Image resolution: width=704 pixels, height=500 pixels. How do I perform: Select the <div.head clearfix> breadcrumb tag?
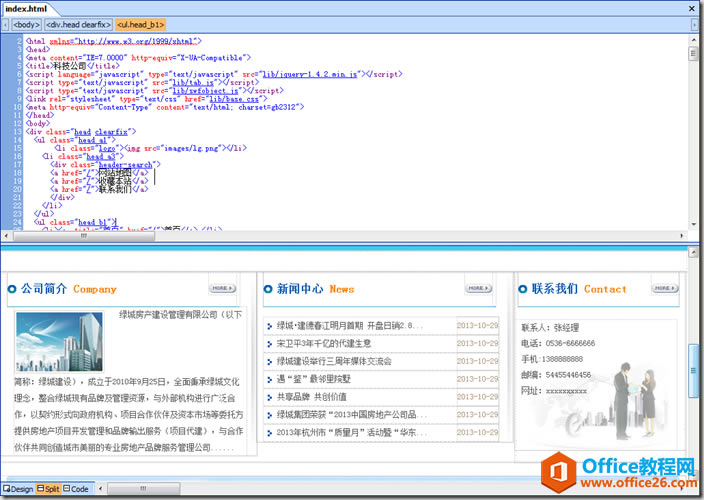point(78,24)
